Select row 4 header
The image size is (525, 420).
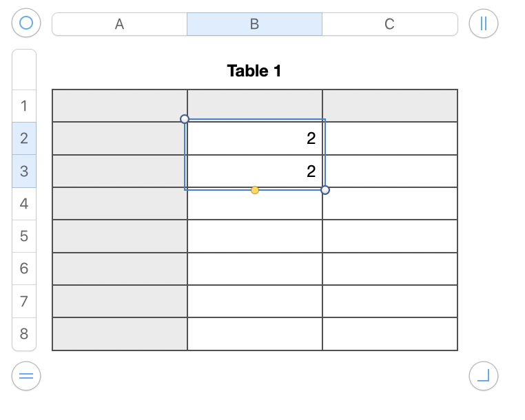coord(24,204)
